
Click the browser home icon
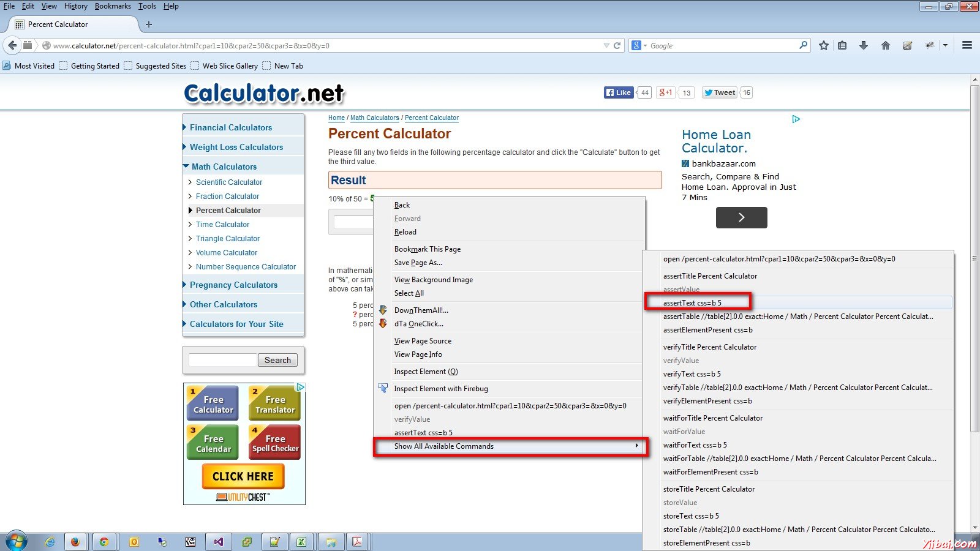(x=885, y=45)
